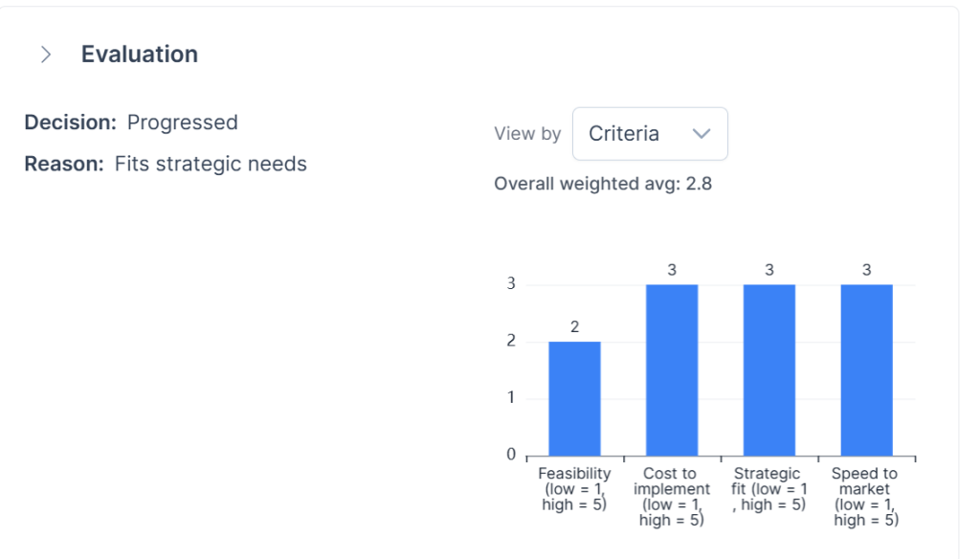Viewport: 980px width, 559px height.
Task: Click the value 3 above Speed to market bar
Action: pos(867,270)
